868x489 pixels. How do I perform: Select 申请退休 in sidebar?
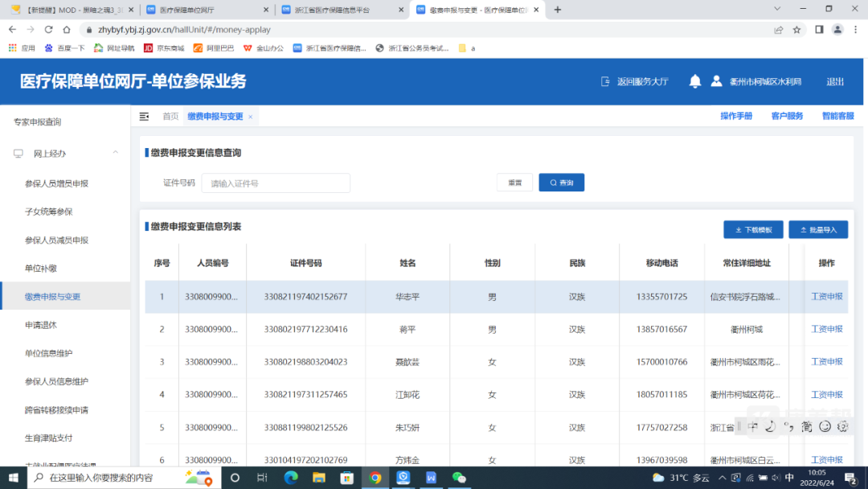click(41, 325)
